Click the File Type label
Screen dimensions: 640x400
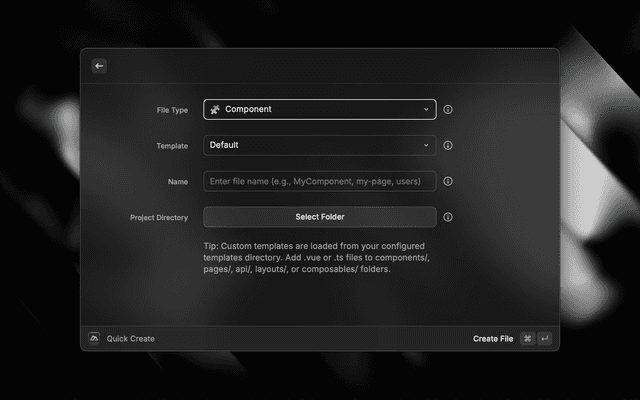point(168,109)
